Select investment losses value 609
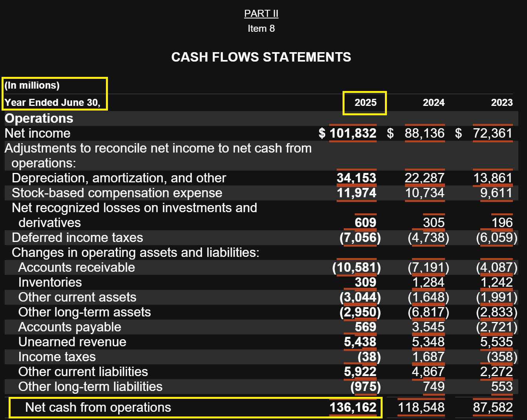This screenshot has height=420, width=527. pyautogui.click(x=365, y=223)
